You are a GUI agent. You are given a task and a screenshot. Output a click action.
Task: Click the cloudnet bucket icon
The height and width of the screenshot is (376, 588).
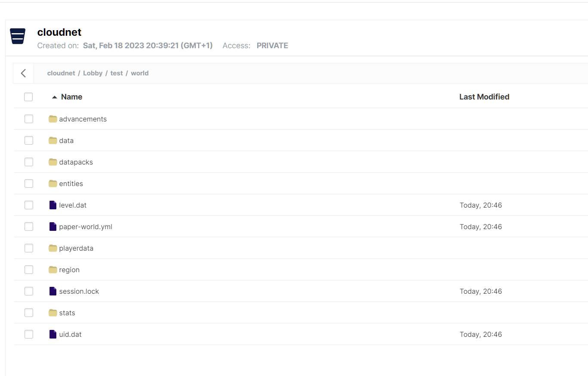click(x=18, y=36)
